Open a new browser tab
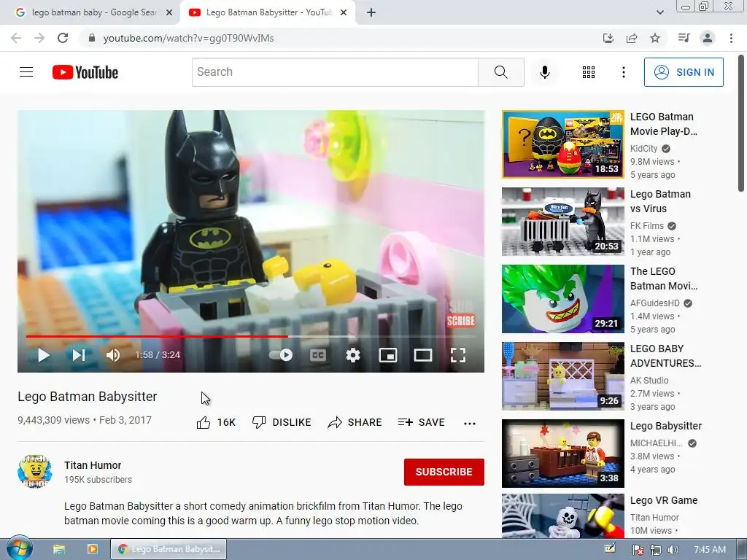747x560 pixels. click(371, 12)
